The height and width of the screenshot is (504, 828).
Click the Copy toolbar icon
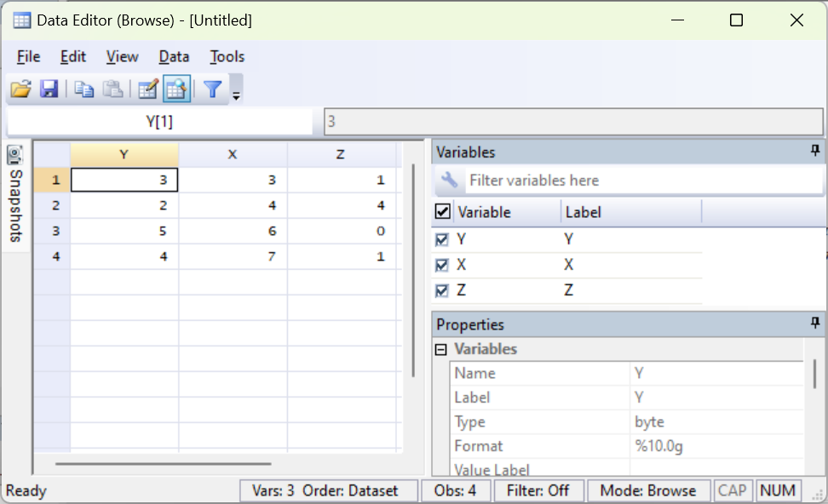click(83, 89)
